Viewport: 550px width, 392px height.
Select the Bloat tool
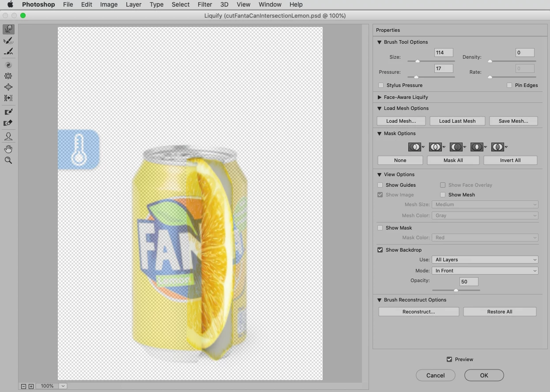pyautogui.click(x=8, y=87)
